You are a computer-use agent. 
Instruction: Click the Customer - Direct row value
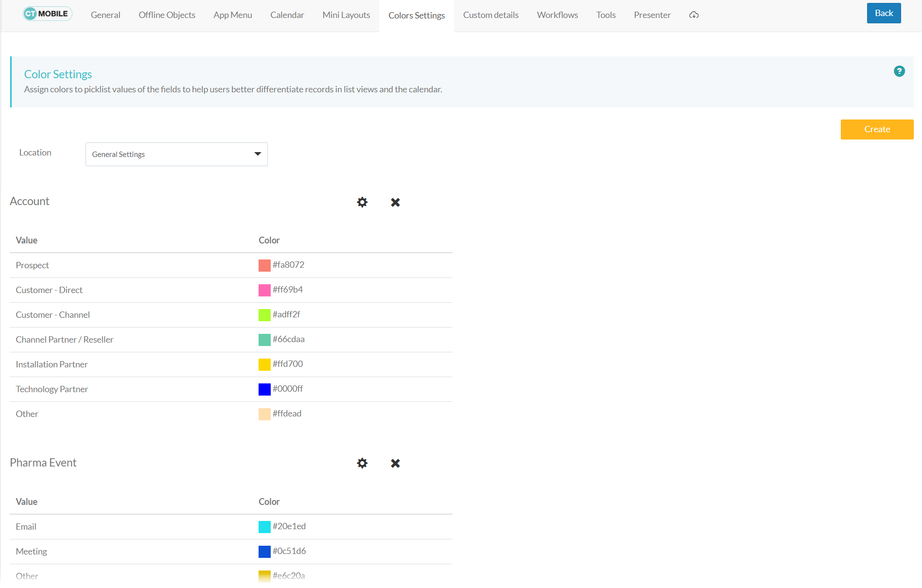[49, 290]
